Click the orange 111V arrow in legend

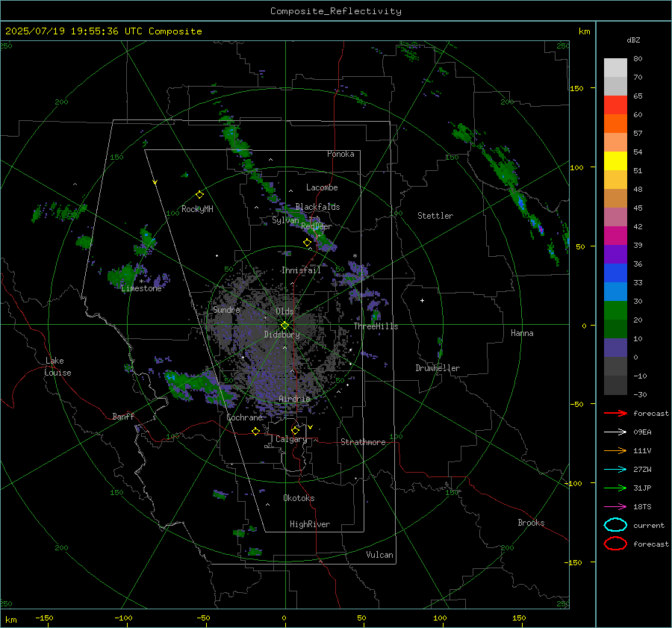point(615,450)
